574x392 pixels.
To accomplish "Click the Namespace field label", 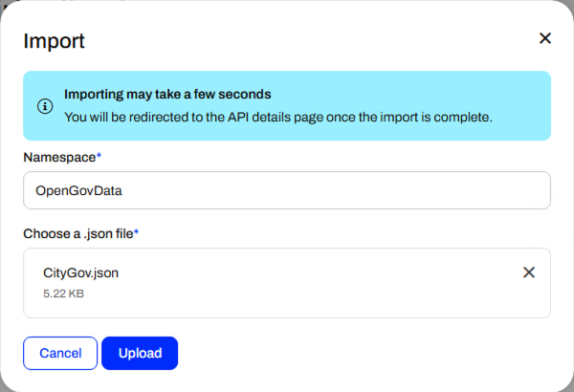I will pyautogui.click(x=59, y=158).
